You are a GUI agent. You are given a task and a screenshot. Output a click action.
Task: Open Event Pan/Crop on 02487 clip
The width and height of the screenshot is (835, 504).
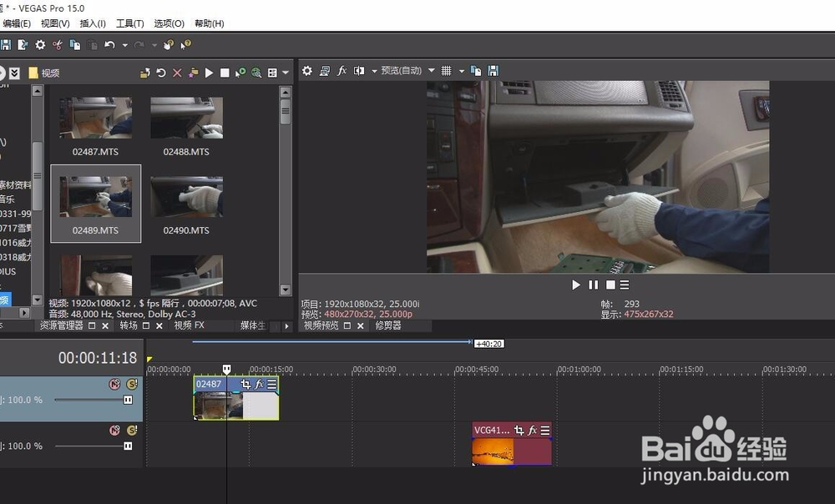tap(245, 384)
